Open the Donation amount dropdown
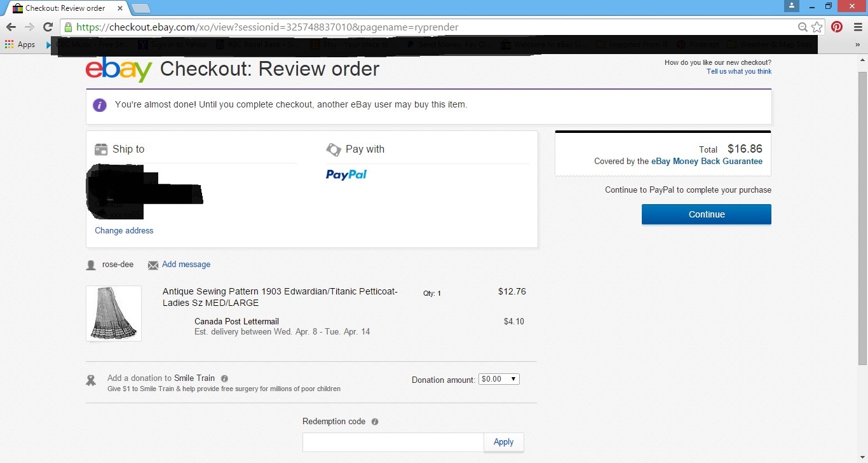Viewport: 868px width, 463px height. [x=499, y=379]
